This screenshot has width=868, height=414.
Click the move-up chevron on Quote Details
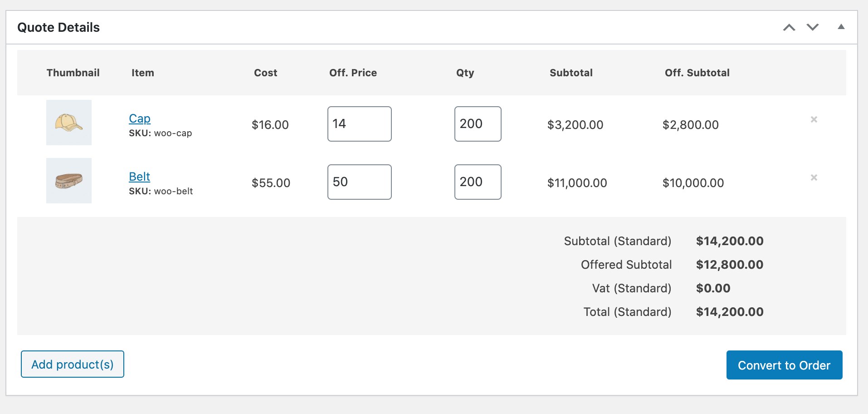click(789, 27)
